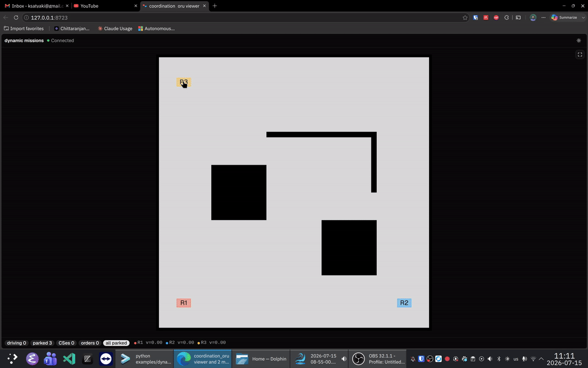Open the browser profile avatar

pyautogui.click(x=533, y=17)
